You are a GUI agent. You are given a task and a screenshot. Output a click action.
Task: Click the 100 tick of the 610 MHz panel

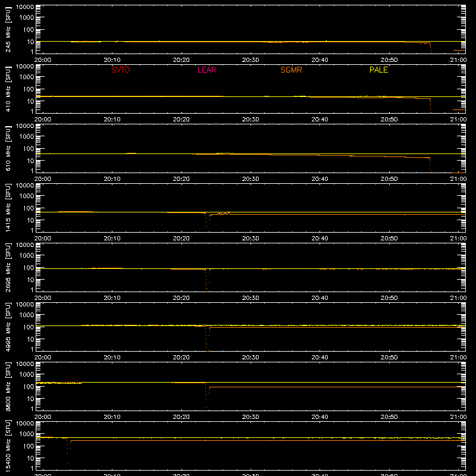coord(29,148)
